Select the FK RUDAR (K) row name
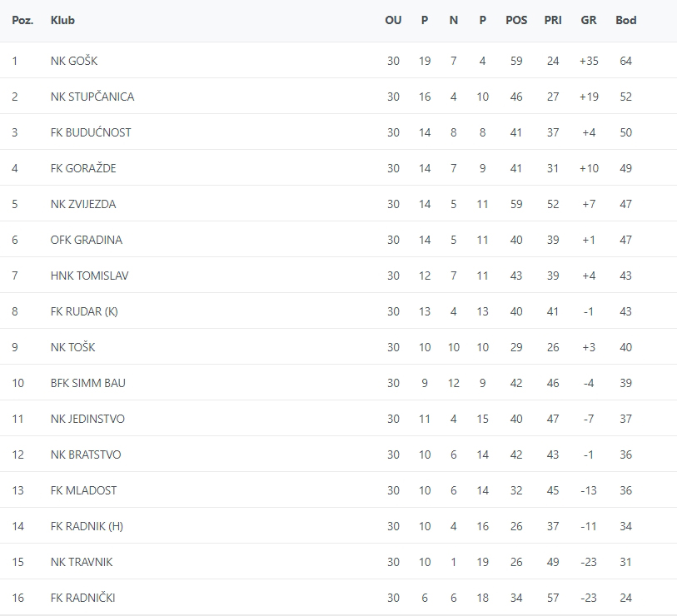This screenshot has height=616, width=677. point(84,311)
